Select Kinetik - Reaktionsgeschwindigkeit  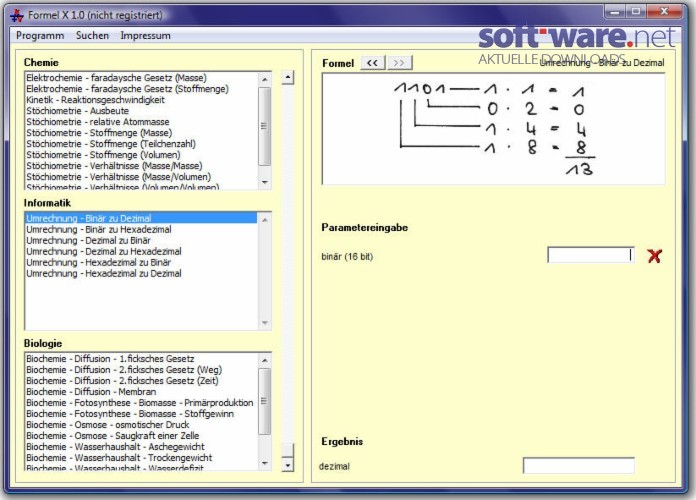coord(141,100)
